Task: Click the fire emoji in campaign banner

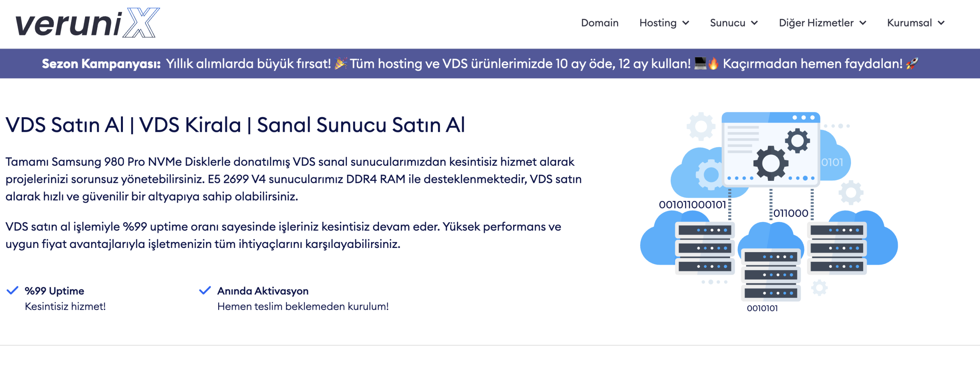Action: coord(713,63)
